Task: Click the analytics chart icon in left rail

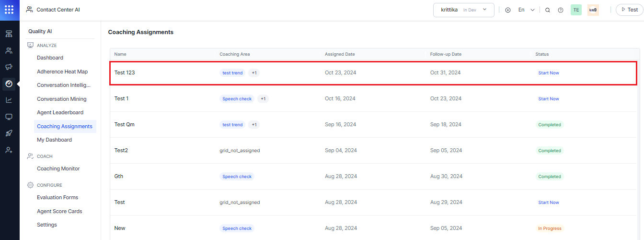Action: click(9, 100)
